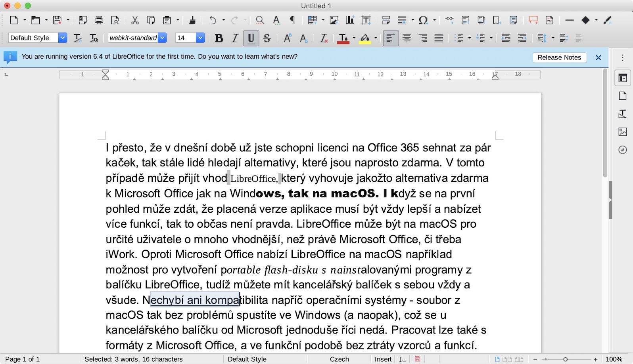Increase indent of the paragraph

[x=506, y=38]
